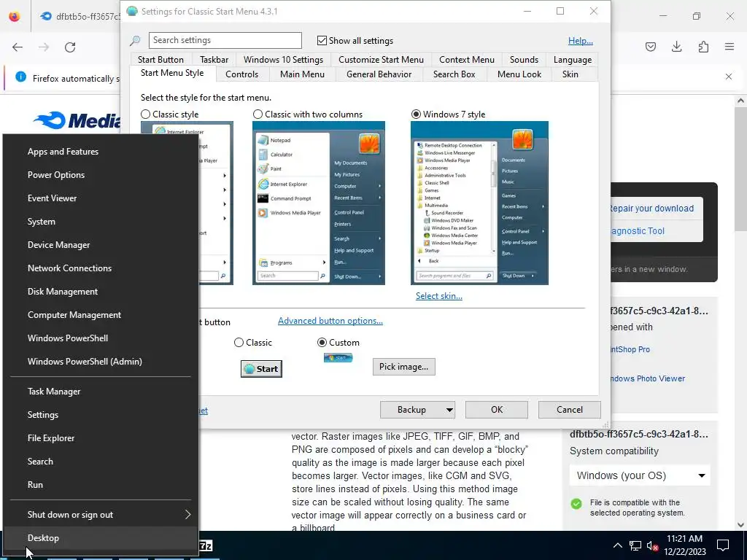Open the Menu Look tab
This screenshot has height=560, width=747.
tap(519, 74)
